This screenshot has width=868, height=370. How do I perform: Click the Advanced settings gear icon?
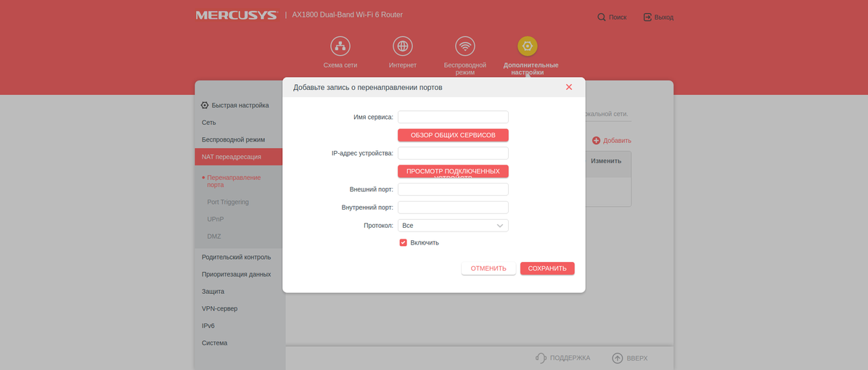click(528, 46)
